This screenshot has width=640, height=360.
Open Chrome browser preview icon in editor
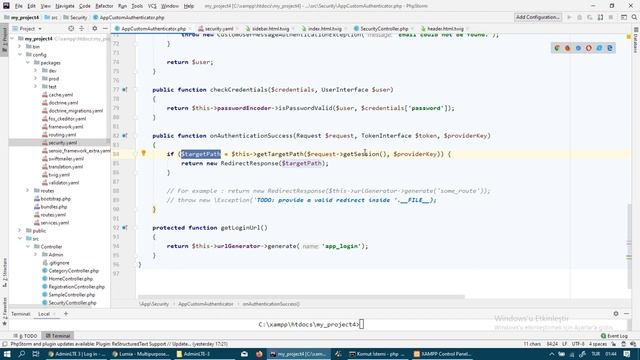[557, 48]
